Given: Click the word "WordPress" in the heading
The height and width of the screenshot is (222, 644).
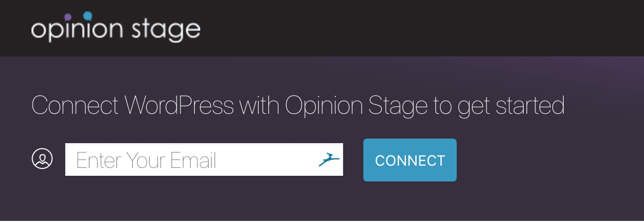Looking at the screenshot, I should click(x=179, y=105).
